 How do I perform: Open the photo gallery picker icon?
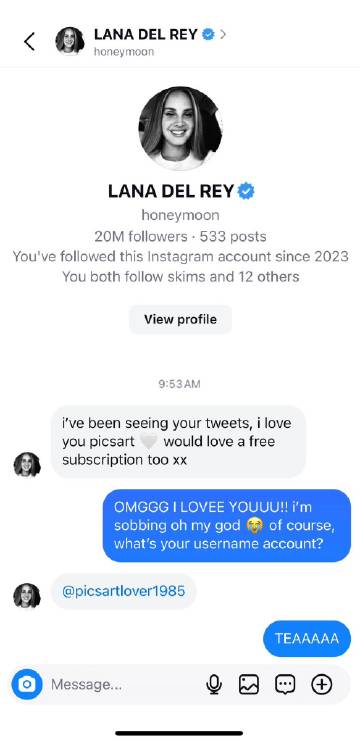coord(249,684)
